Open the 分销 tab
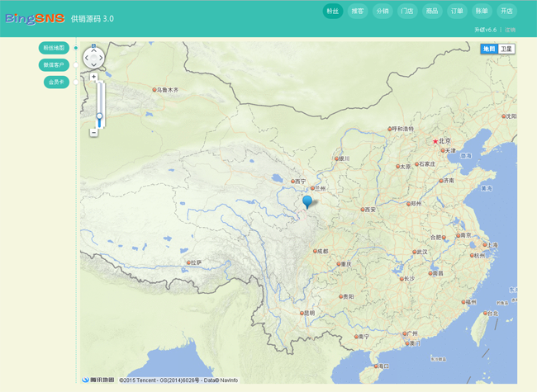 point(383,12)
